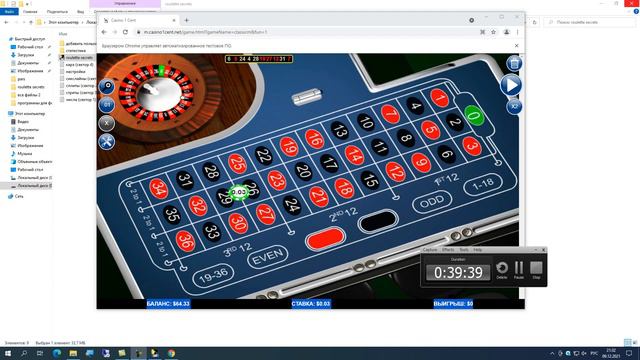This screenshot has width=640, height=360.
Task: Dismiss the automated software notice bar
Action: coord(516,46)
